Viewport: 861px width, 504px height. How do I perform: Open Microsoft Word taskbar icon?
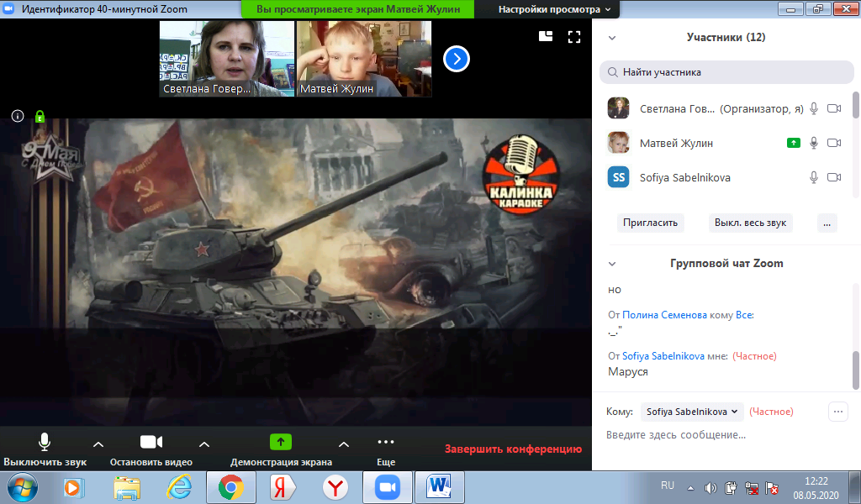pos(440,487)
